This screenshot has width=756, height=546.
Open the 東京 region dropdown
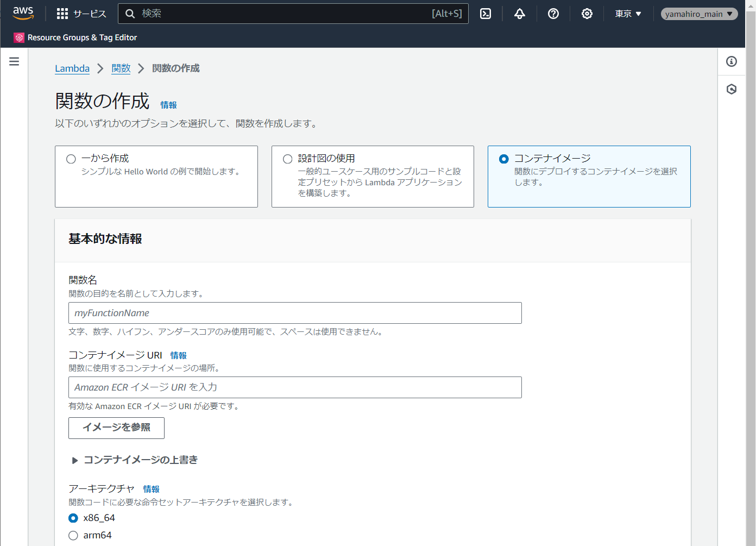point(627,14)
